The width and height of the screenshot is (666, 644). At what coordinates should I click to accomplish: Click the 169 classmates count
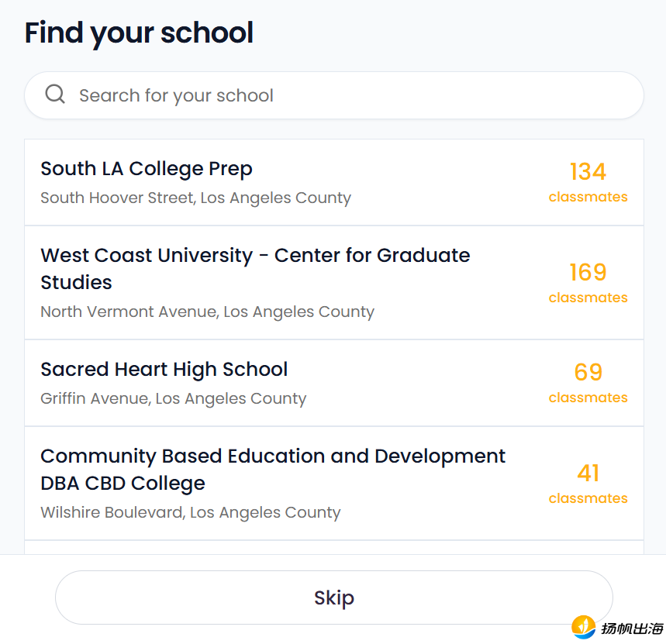click(588, 272)
